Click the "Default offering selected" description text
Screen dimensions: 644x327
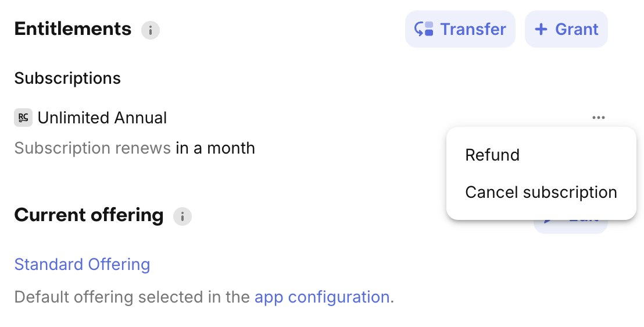coord(133,297)
